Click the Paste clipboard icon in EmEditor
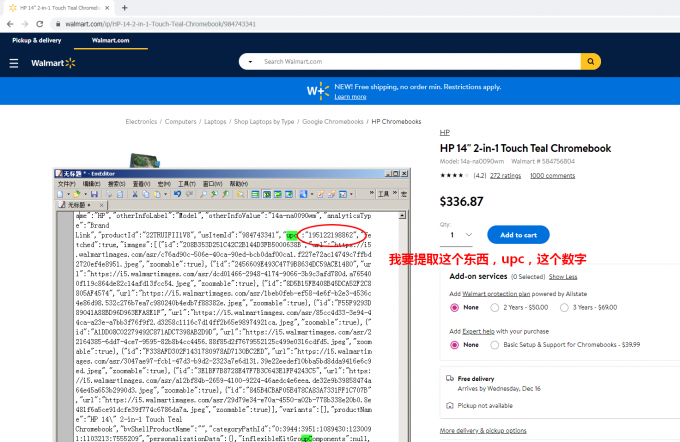 [x=157, y=194]
